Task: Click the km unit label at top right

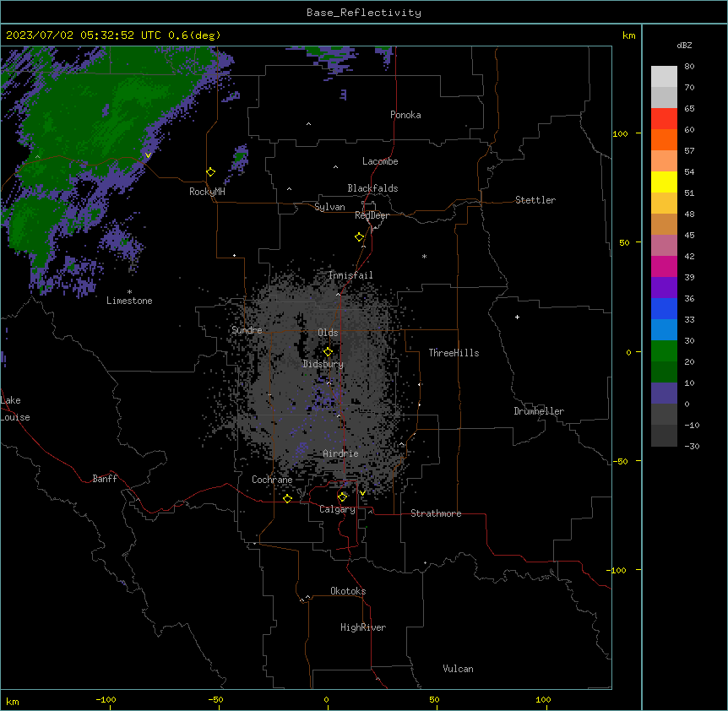Action: pos(629,35)
